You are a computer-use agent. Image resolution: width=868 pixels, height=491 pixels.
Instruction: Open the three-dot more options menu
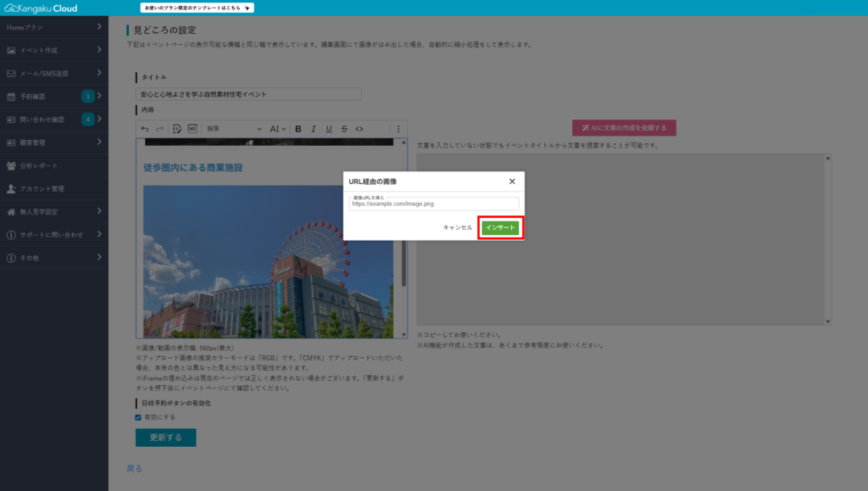point(398,129)
